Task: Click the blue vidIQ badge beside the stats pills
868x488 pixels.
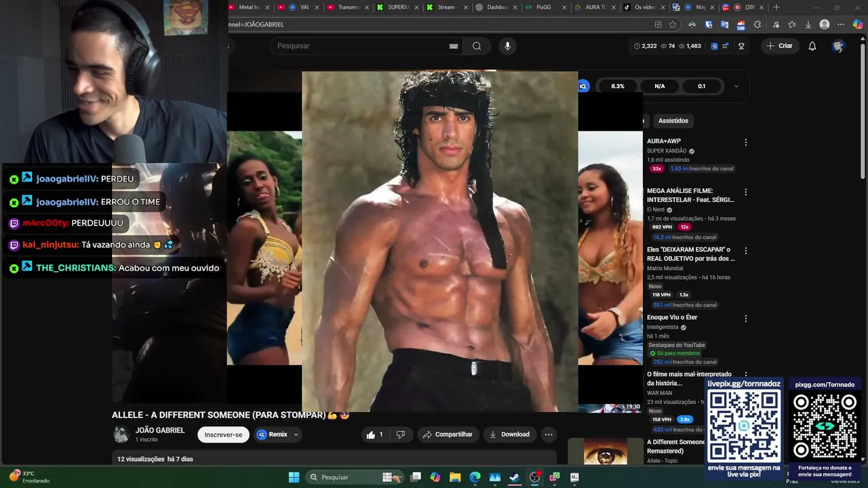Action: point(583,86)
